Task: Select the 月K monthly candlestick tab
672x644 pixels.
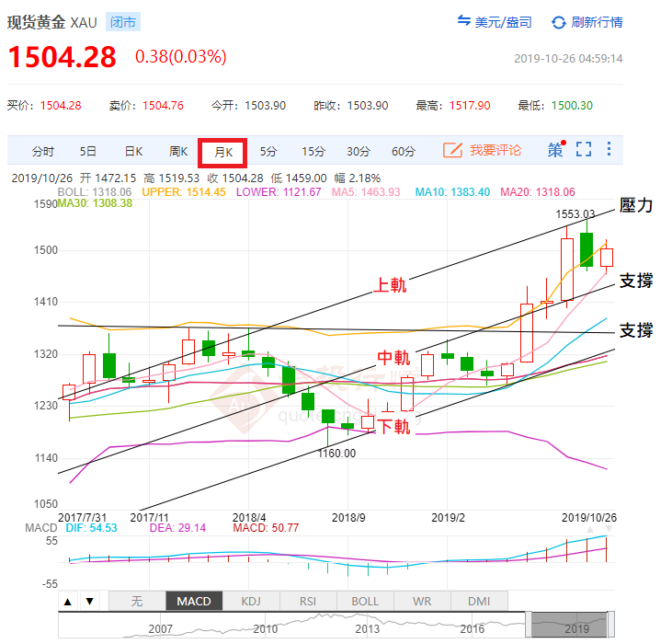Action: 223,151
